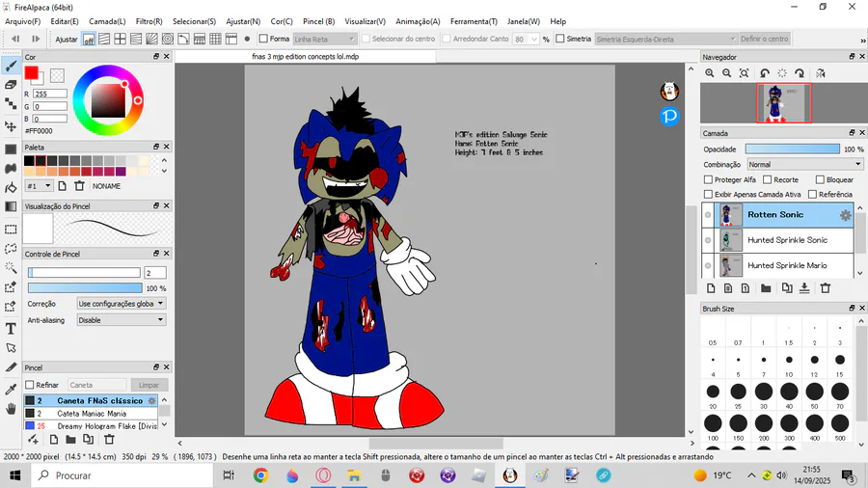The width and height of the screenshot is (868, 488).
Task: Open the Simetria Esquerda-Direita dropdown
Action: tap(665, 40)
